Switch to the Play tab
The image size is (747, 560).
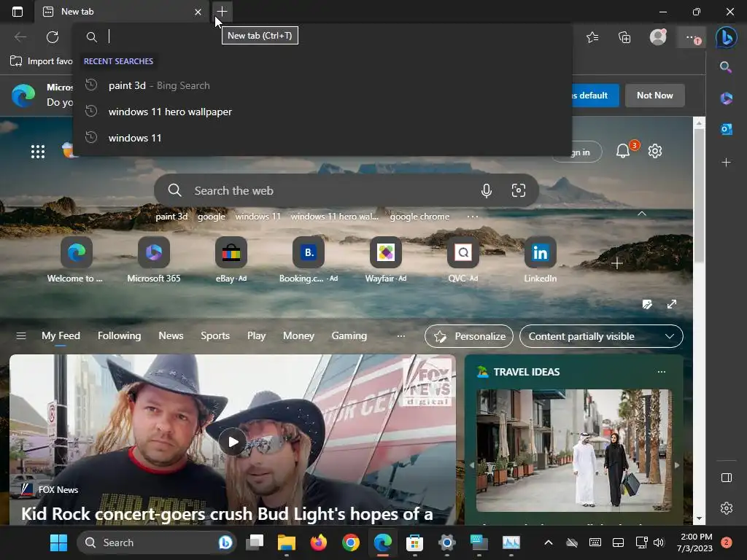click(x=256, y=335)
